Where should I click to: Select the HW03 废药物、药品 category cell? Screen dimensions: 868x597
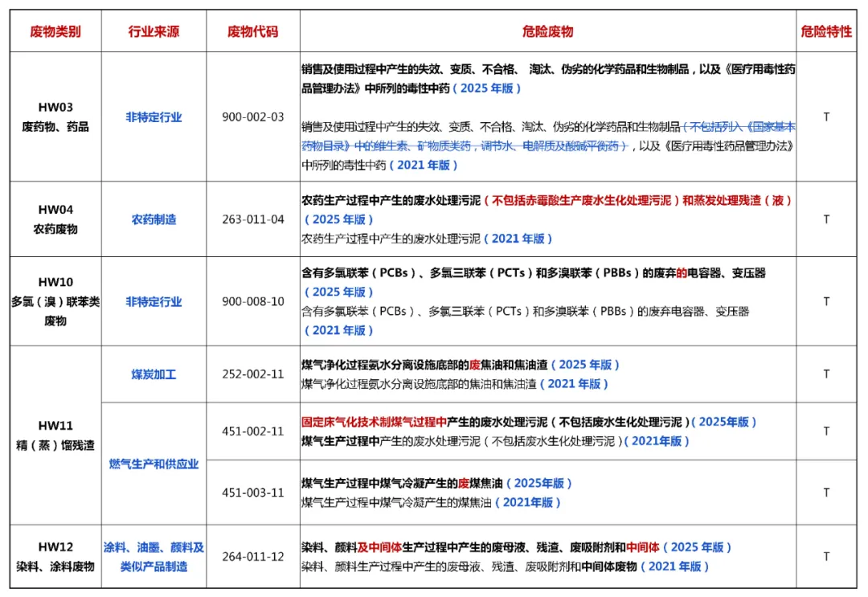[x=55, y=117]
